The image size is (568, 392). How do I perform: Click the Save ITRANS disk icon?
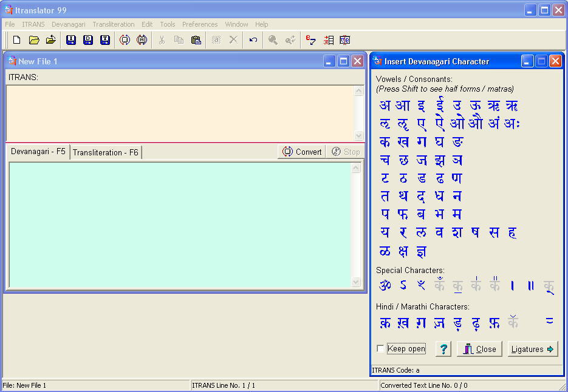pyautogui.click(x=71, y=40)
